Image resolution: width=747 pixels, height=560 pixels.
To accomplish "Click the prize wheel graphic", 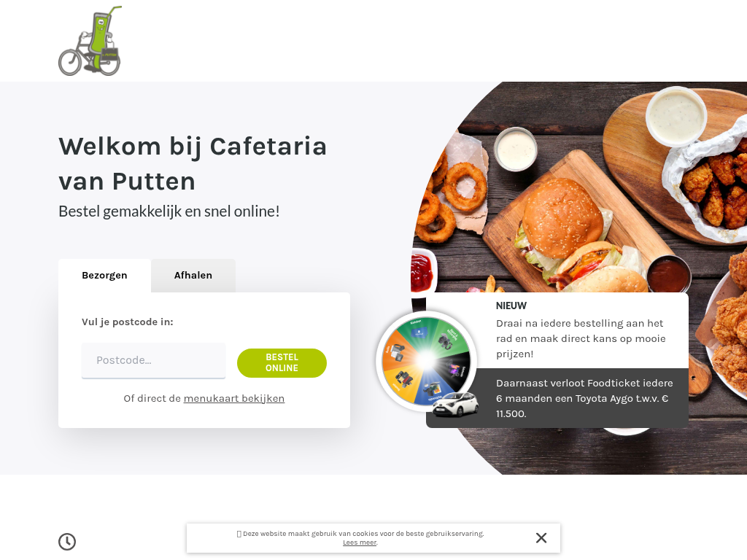I will click(x=426, y=361).
